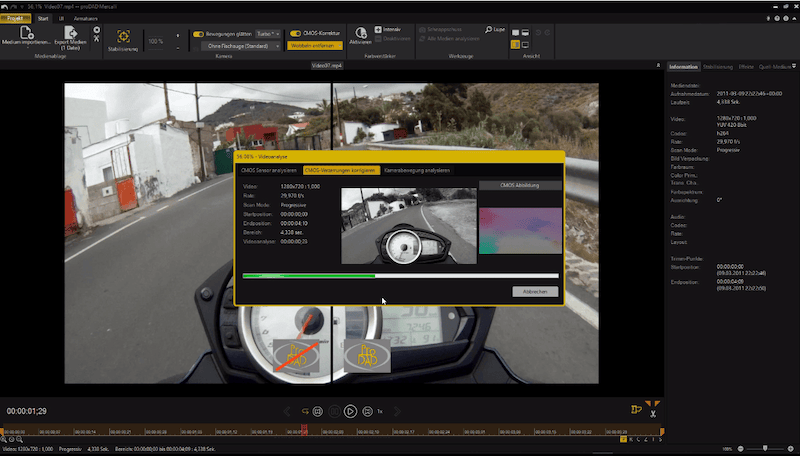800x456 pixels.
Task: Open the Stabilisierung tab in right panel
Action: (x=718, y=66)
